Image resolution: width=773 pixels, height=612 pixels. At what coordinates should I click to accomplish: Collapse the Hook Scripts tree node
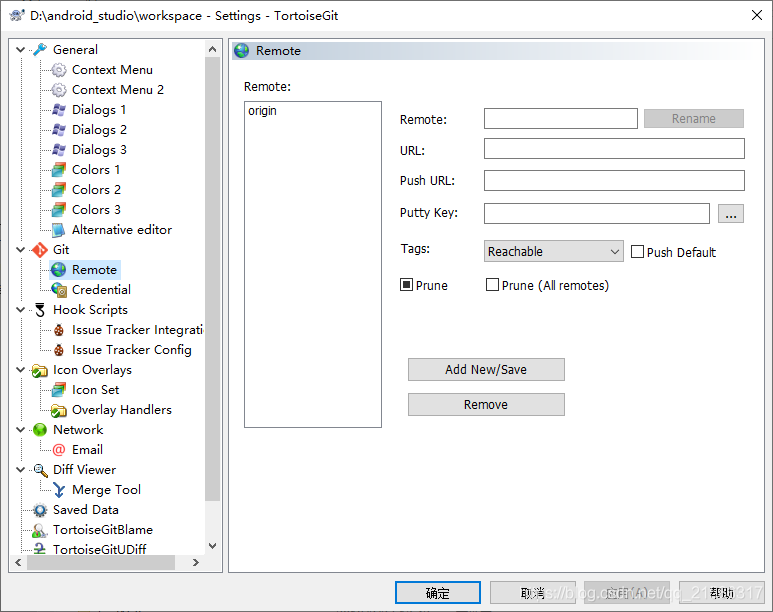(21, 310)
